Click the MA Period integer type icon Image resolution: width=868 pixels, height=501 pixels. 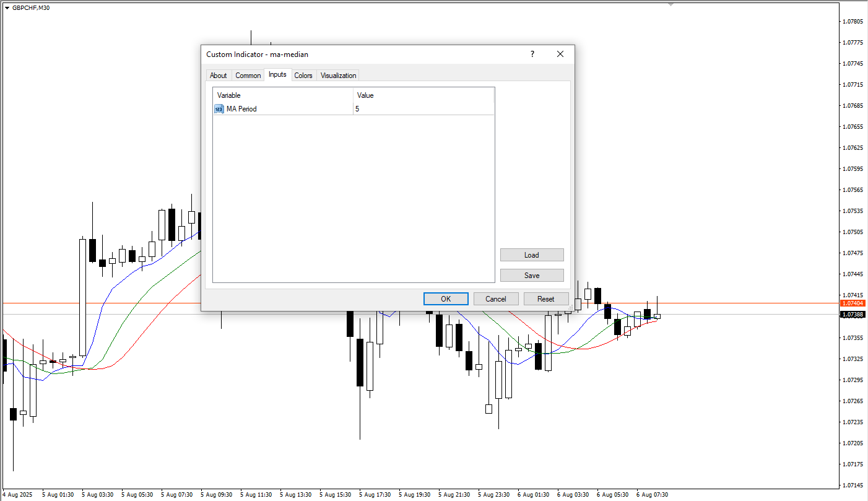click(219, 109)
